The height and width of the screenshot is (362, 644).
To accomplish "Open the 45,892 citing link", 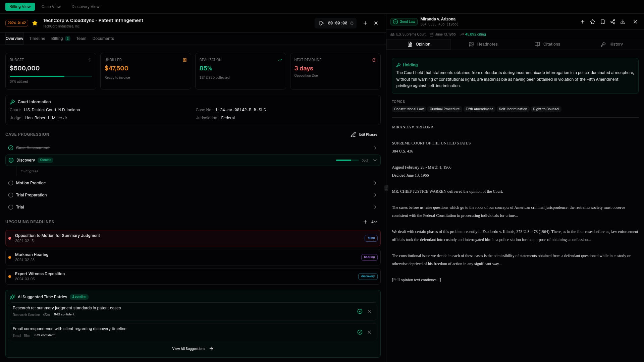I will (473, 35).
